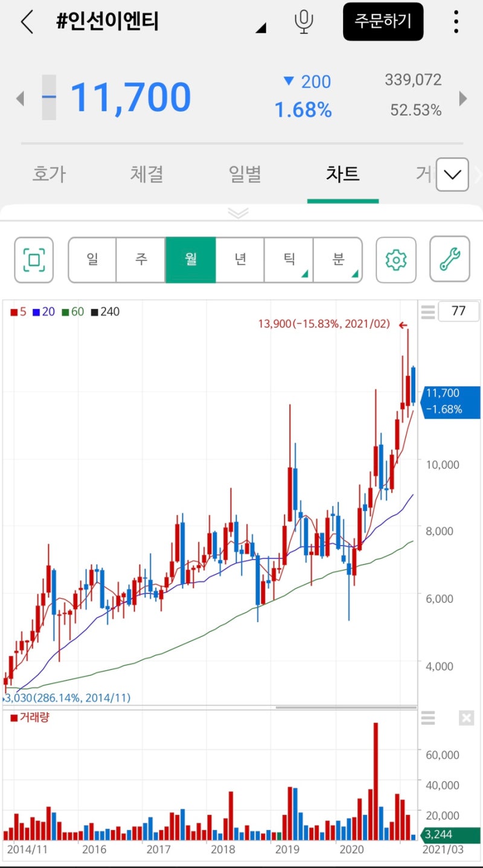This screenshot has height=868, width=483.
Task: Switch to the 체결 tab
Action: [x=147, y=174]
